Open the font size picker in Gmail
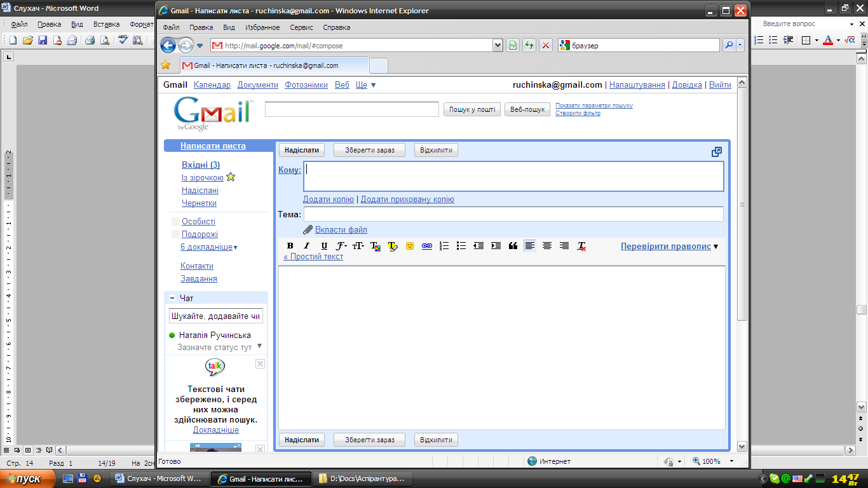 click(x=358, y=247)
